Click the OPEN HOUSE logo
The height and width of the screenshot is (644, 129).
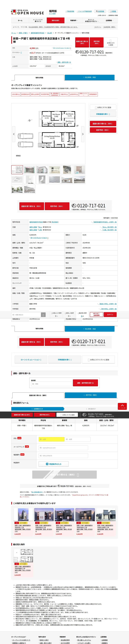pyautogui.click(x=27, y=12)
